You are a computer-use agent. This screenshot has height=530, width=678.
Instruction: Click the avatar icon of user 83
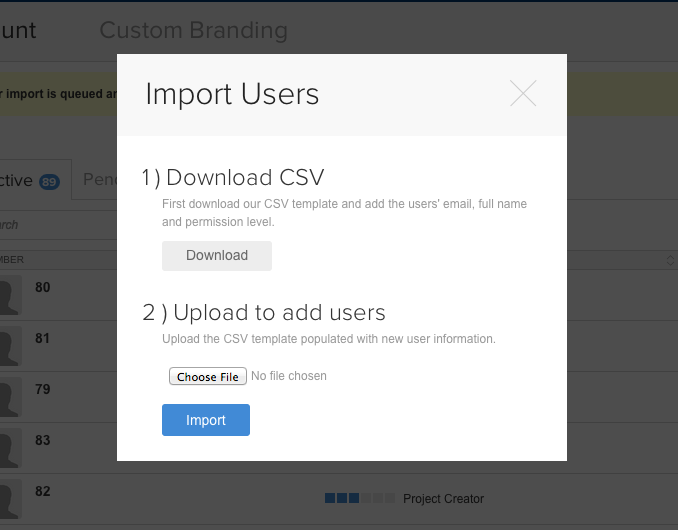pos(8,450)
